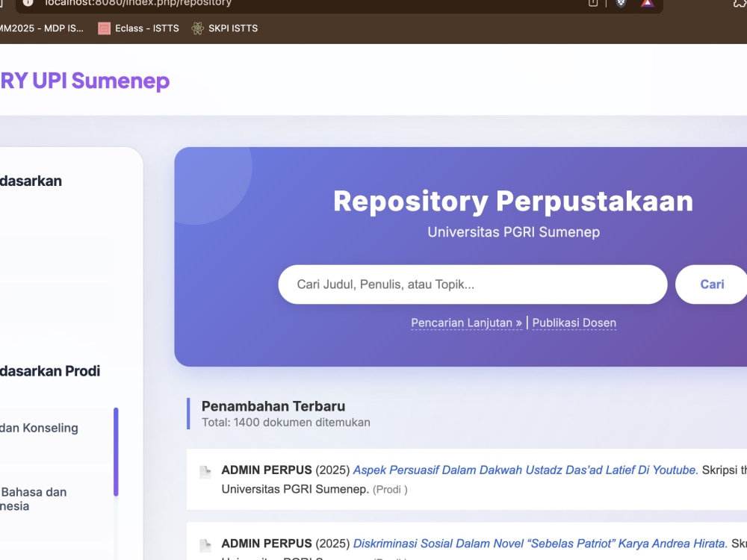Click the UPI Sumenep site logo

tap(85, 81)
